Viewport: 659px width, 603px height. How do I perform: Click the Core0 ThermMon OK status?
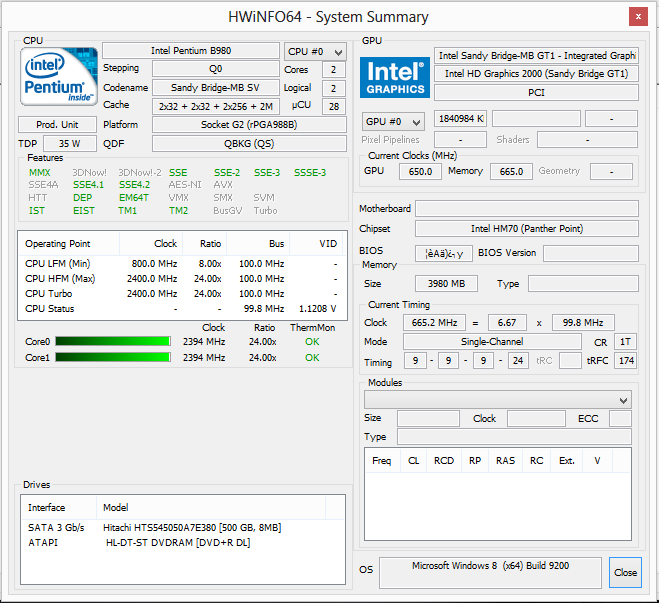coord(312,342)
